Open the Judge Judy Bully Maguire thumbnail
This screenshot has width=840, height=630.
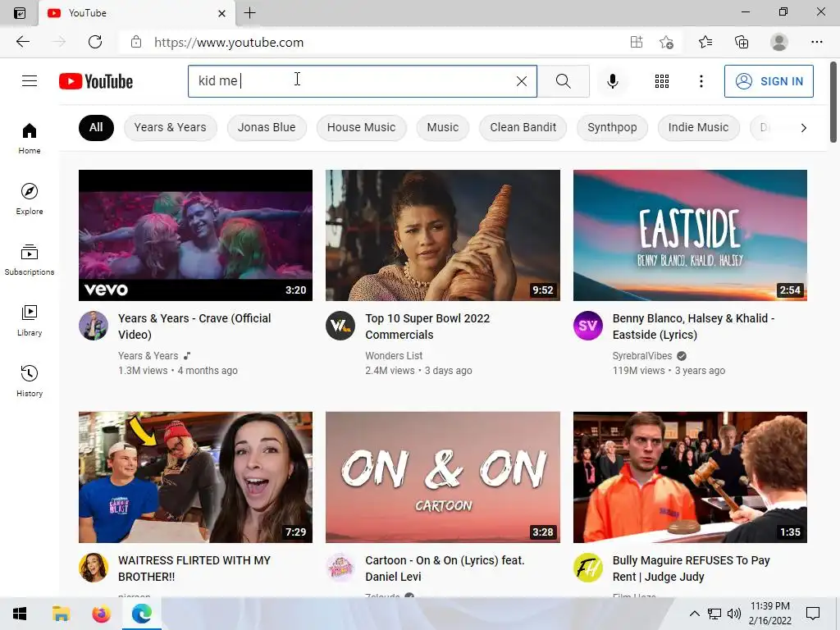pos(690,477)
